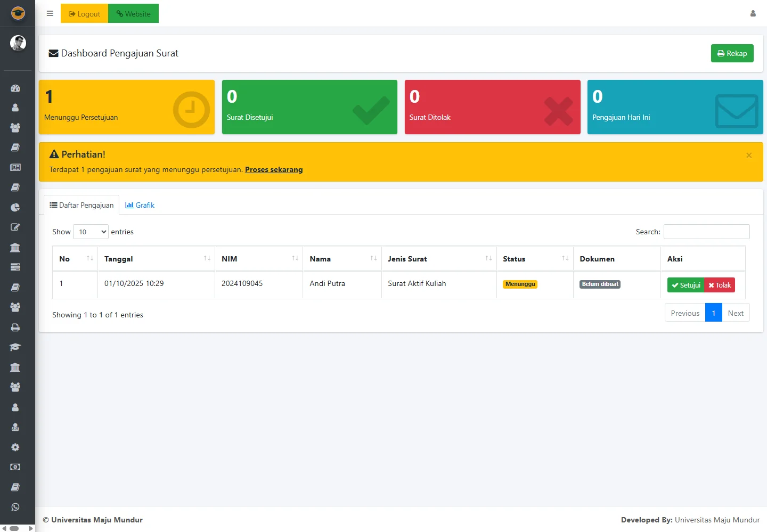Approve the request with Setujui button

tap(686, 285)
